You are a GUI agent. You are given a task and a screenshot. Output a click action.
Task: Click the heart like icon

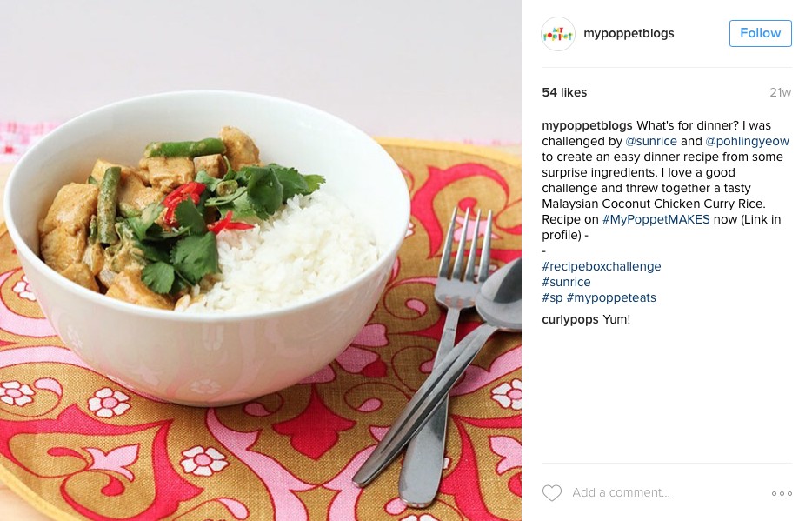click(551, 492)
